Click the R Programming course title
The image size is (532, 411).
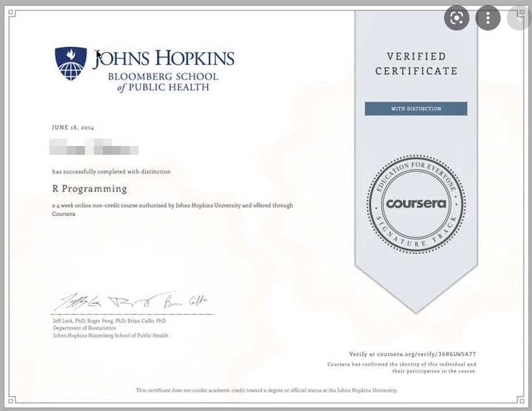pyautogui.click(x=89, y=188)
